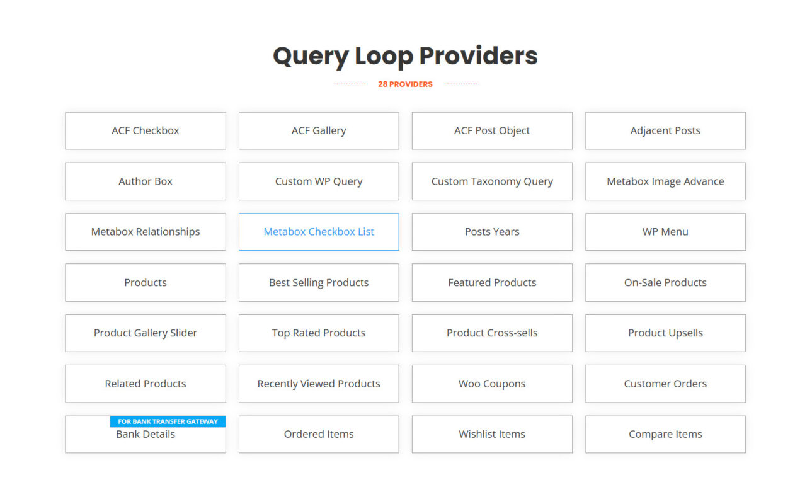Select the ACF Checkbox provider
Screen dimensions: 812x504
point(146,130)
